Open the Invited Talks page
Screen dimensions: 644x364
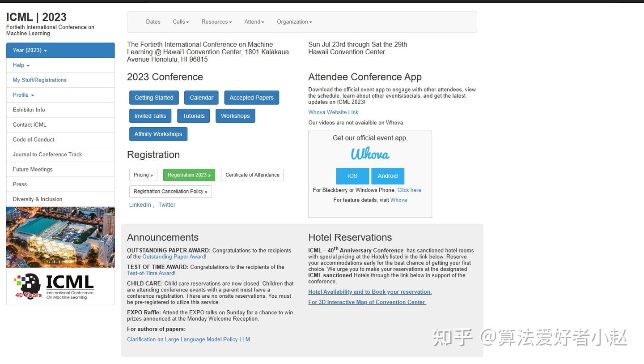150,116
